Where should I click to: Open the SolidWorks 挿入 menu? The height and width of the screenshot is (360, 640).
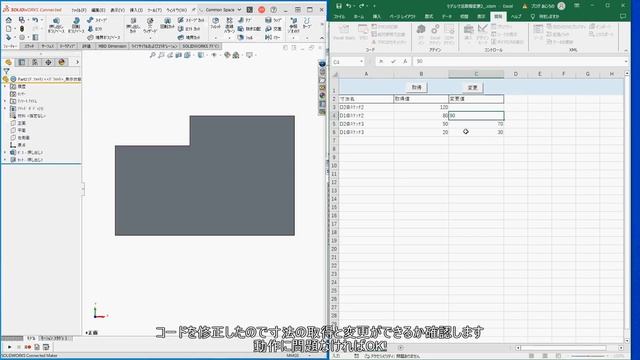[x=136, y=10]
